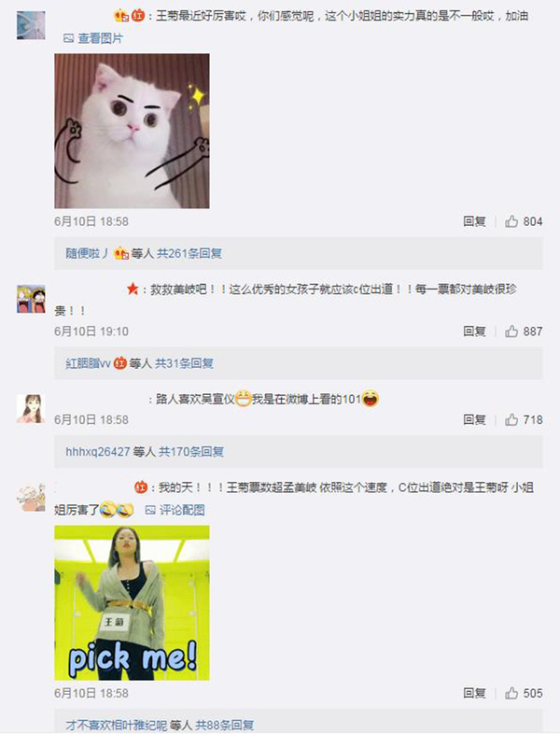Reply to the 6月10日 19:10 comment

(474, 332)
